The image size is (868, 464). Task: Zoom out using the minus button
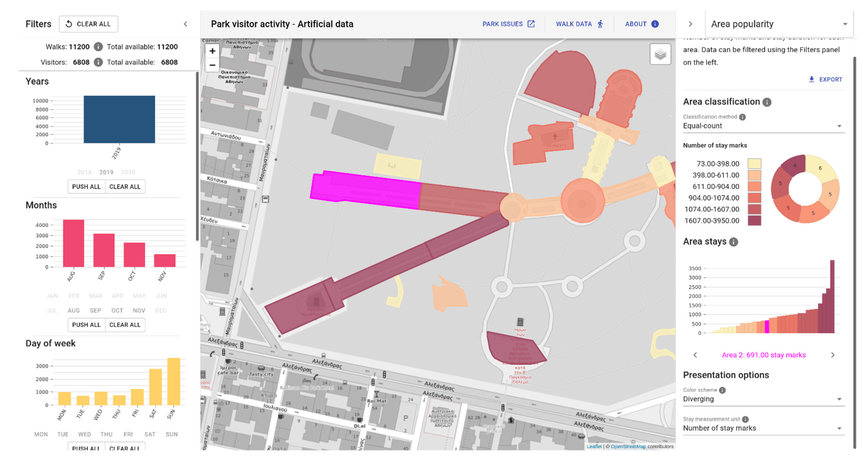click(213, 65)
